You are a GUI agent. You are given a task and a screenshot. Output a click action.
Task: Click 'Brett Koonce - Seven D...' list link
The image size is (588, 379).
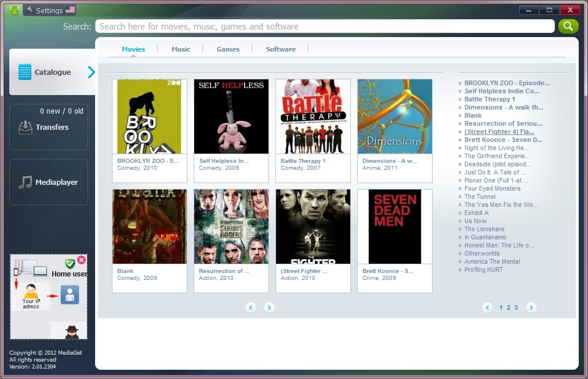(x=503, y=140)
